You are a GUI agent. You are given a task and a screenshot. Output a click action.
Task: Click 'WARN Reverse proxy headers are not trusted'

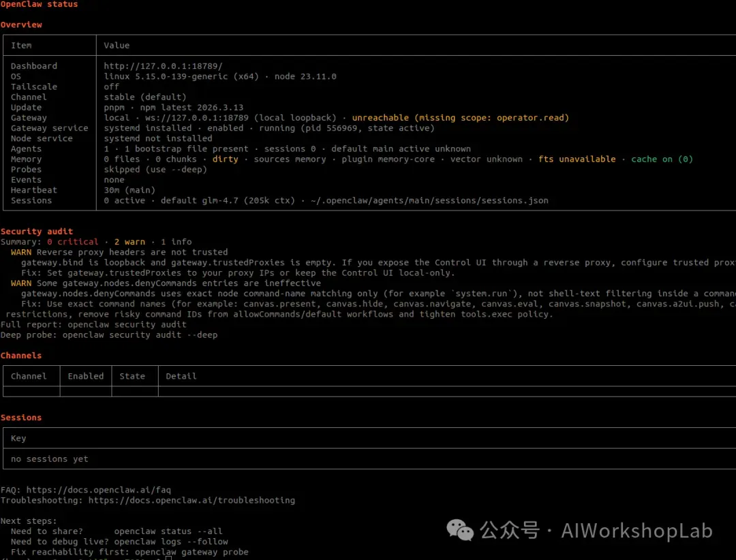(x=119, y=252)
